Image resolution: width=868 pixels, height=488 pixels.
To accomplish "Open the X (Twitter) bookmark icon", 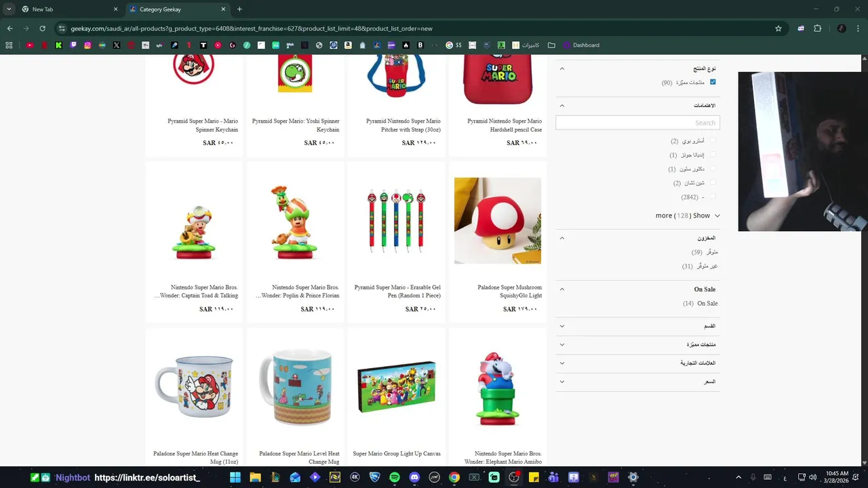I will 117,45.
